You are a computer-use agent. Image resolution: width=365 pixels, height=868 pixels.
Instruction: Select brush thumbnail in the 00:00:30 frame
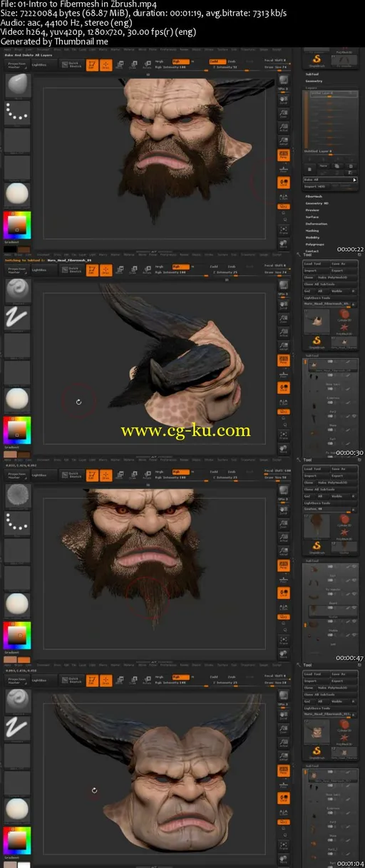point(17,289)
